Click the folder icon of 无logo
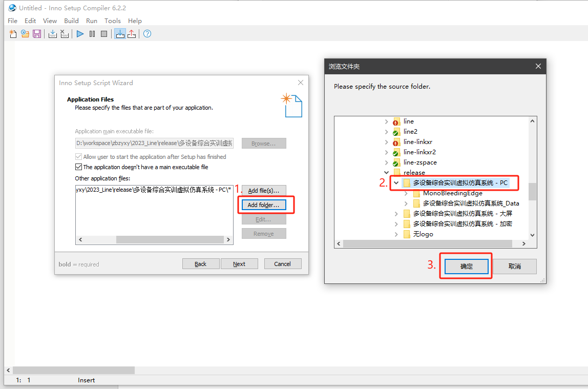 [407, 234]
